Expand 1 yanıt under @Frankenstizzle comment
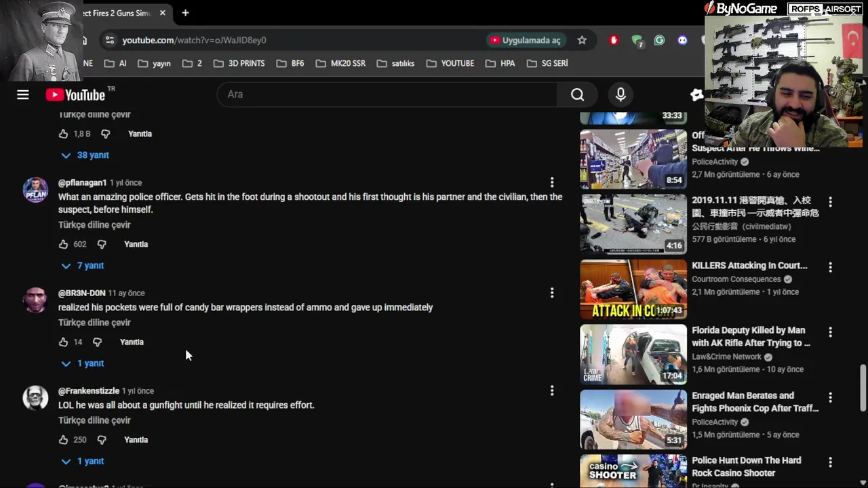The width and height of the screenshot is (868, 488). point(83,461)
